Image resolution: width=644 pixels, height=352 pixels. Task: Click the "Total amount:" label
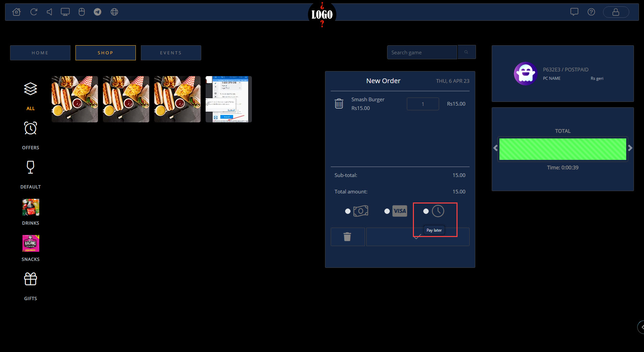(351, 192)
